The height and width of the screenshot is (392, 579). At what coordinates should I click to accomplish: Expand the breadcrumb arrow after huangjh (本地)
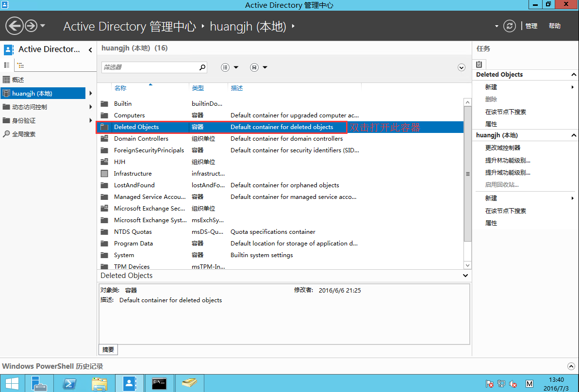(293, 26)
